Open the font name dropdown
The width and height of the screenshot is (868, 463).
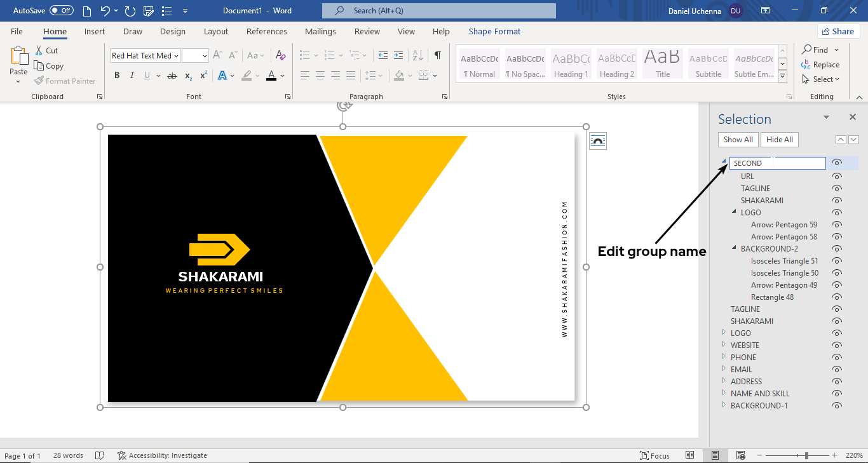tap(176, 56)
